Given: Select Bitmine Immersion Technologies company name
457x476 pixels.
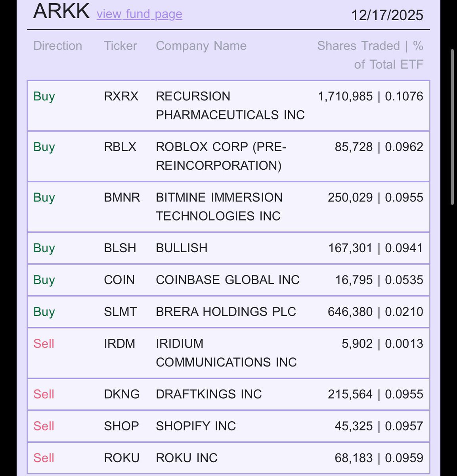Looking at the screenshot, I should tap(219, 207).
